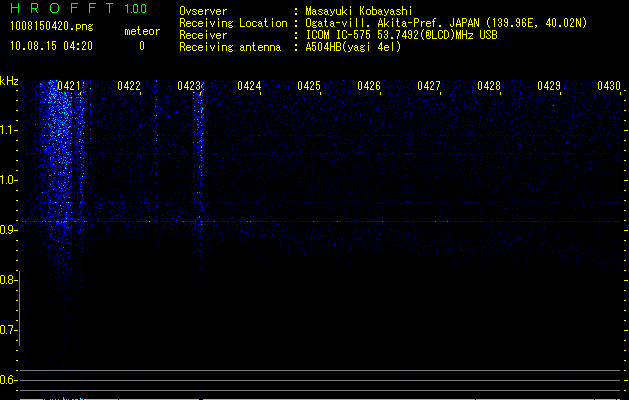Click observer name Masayuki Kobayashi
Screen dimensions: 629x400
coord(359,11)
